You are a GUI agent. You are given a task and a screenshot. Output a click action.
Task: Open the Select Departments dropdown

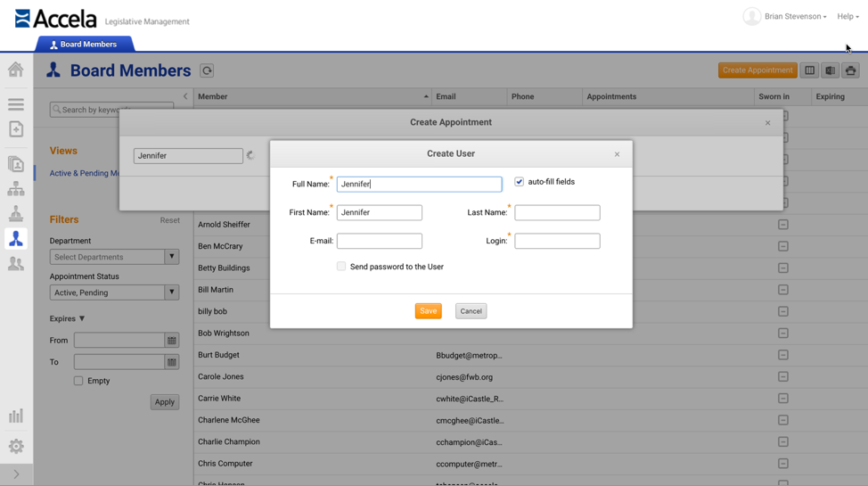click(x=114, y=257)
